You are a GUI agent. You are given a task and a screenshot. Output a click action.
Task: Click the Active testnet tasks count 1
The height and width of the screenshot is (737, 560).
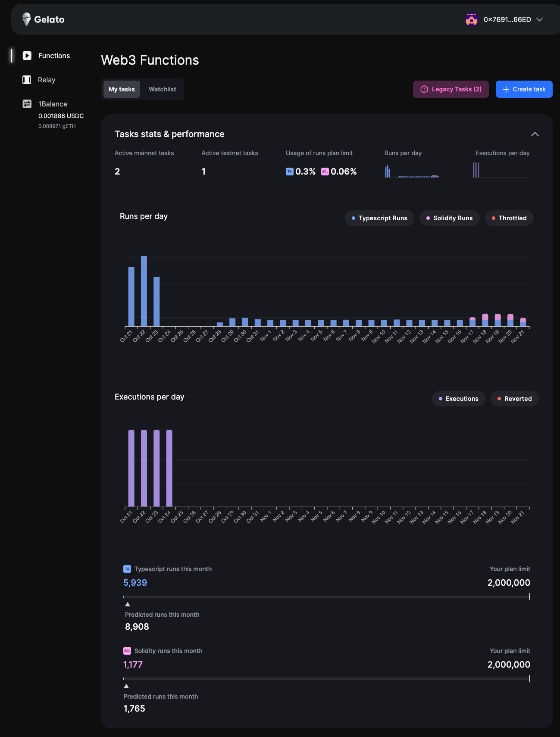click(203, 172)
